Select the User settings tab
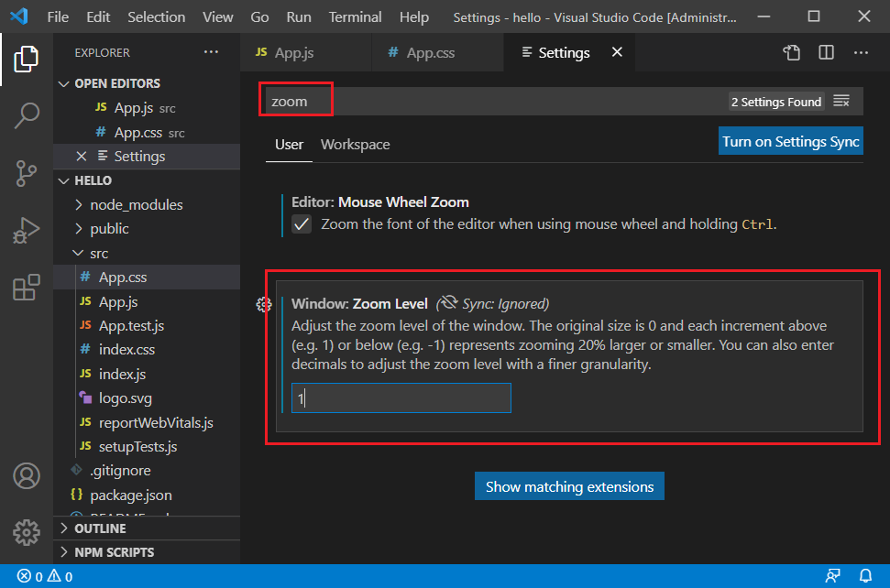Image resolution: width=890 pixels, height=588 pixels. click(x=289, y=145)
